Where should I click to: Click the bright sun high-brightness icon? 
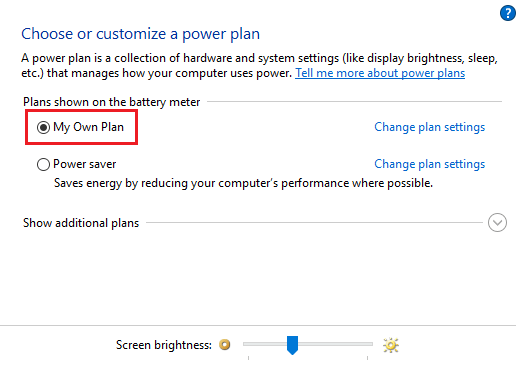point(391,345)
